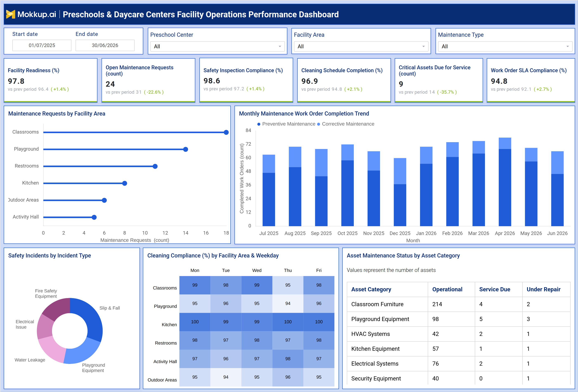
Task: Click the Outdoor Areas lollipop dot
Action: click(104, 200)
